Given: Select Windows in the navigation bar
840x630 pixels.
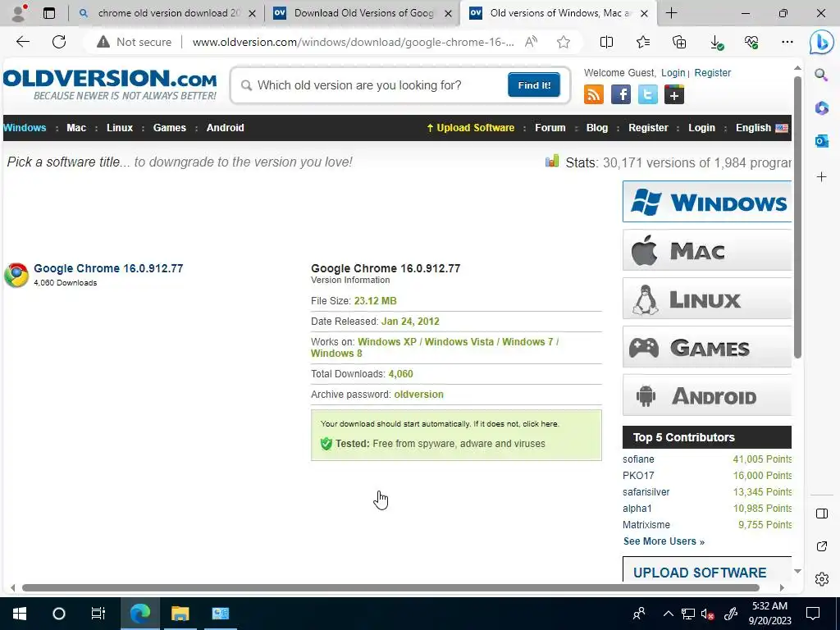Looking at the screenshot, I should coord(25,127).
